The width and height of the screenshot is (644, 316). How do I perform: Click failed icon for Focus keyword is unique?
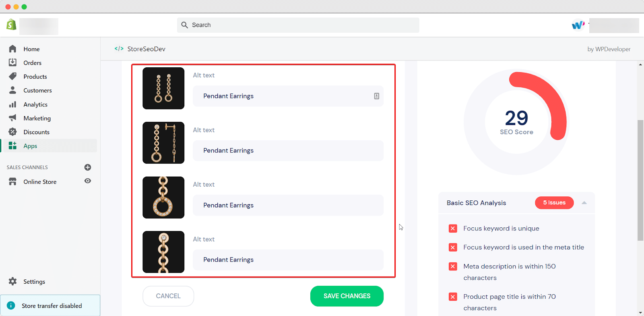coord(453,229)
